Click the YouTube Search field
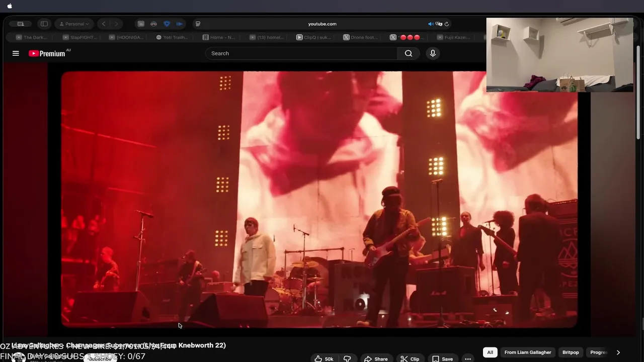Viewport: 644px width, 362px height. point(301,53)
